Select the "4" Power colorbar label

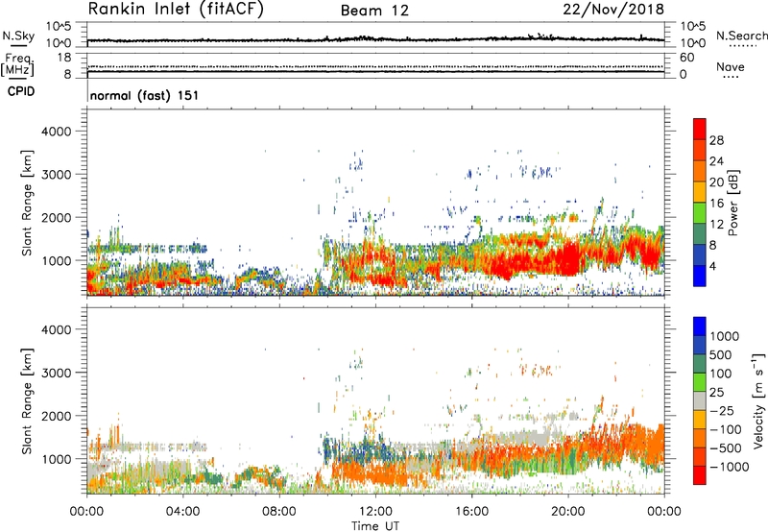click(x=712, y=266)
